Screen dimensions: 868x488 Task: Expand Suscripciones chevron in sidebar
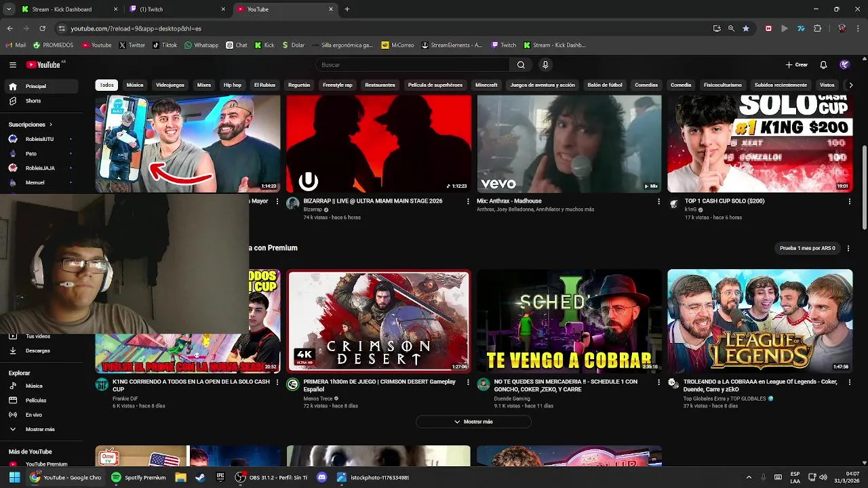[50, 125]
